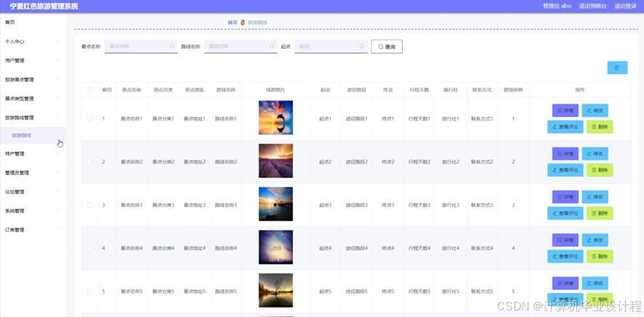Viewport: 644px width, 317px height.
Task: Click the search icon in the 路线名称 field
Action: click(x=271, y=47)
